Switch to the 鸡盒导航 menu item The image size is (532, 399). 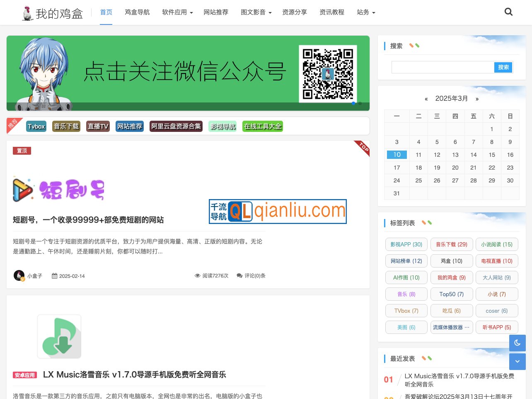(137, 12)
